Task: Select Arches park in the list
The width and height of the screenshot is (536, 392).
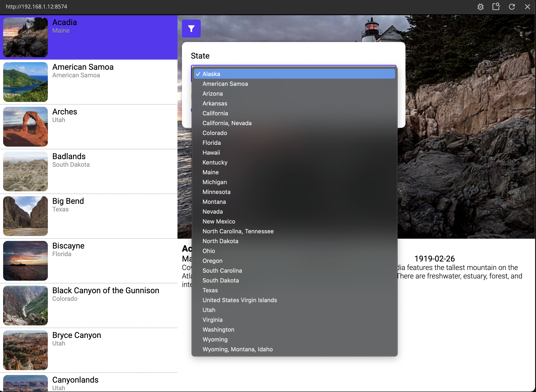Action: [x=89, y=127]
